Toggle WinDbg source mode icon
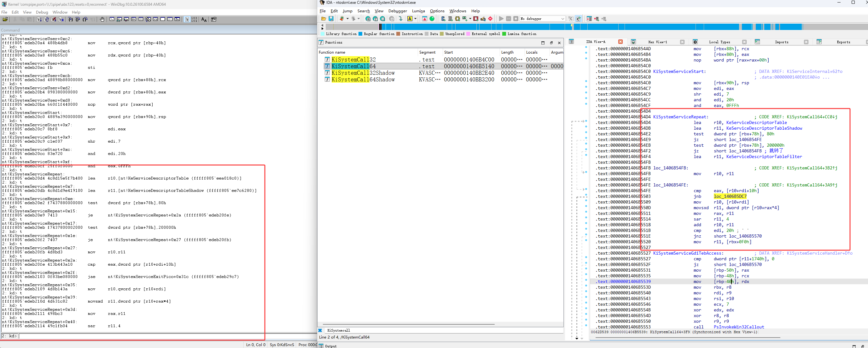This screenshot has height=348, width=868. [187, 19]
